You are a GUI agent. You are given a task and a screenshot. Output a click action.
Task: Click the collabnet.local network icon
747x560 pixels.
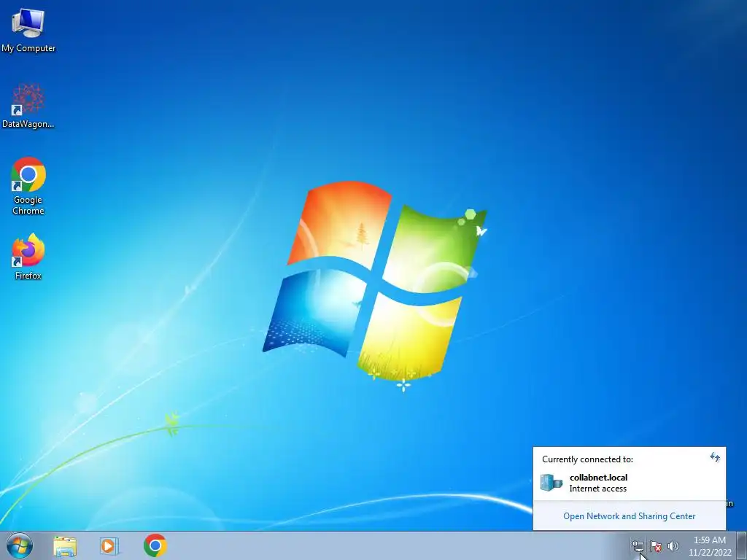[551, 483]
